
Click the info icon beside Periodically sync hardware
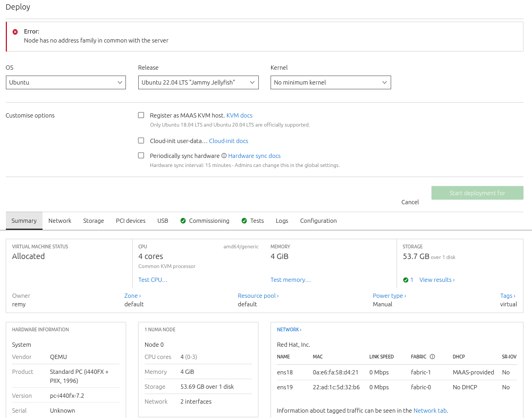coord(224,156)
